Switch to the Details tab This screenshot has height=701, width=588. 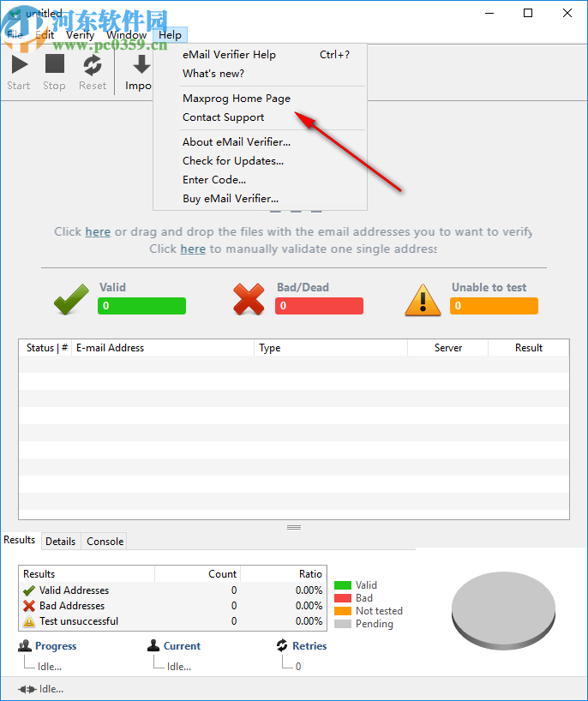click(x=60, y=542)
